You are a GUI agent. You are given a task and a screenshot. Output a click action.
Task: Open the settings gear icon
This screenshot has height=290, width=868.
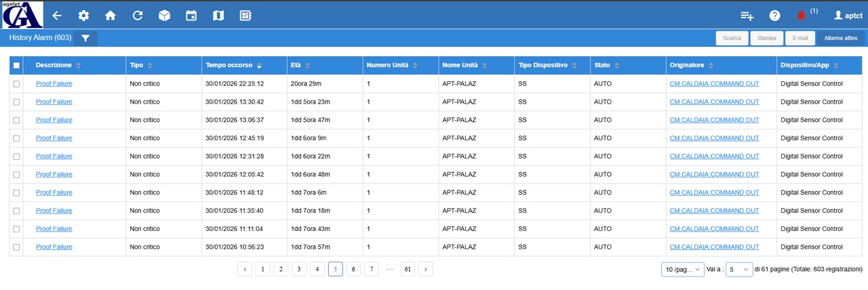pyautogui.click(x=83, y=16)
